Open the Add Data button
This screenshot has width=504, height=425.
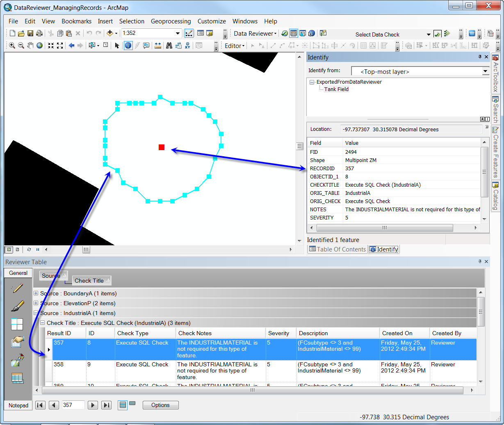click(110, 33)
